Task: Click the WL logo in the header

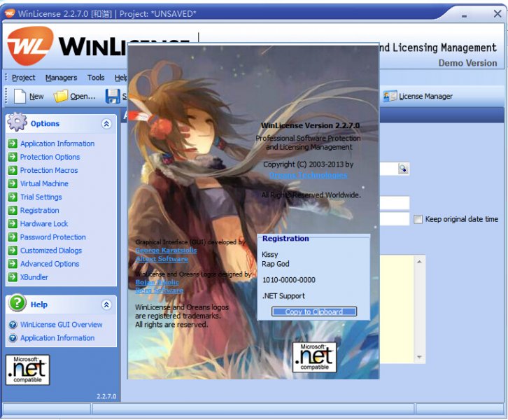Action: point(30,45)
